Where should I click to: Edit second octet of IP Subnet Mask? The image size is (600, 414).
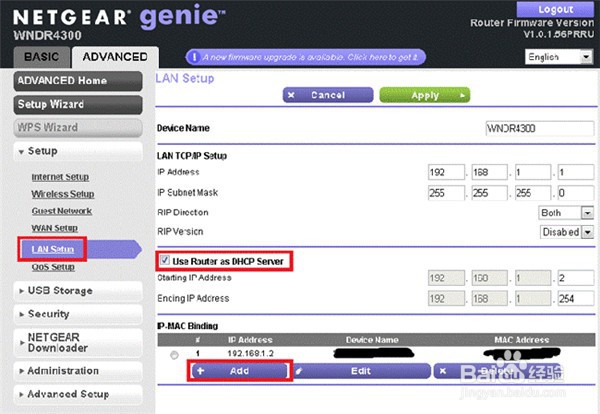click(x=489, y=193)
